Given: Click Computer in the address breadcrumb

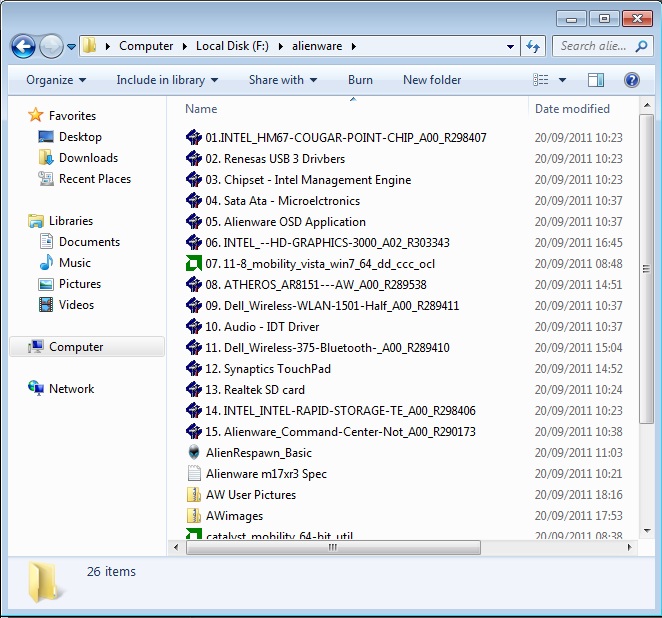Looking at the screenshot, I should tap(146, 46).
